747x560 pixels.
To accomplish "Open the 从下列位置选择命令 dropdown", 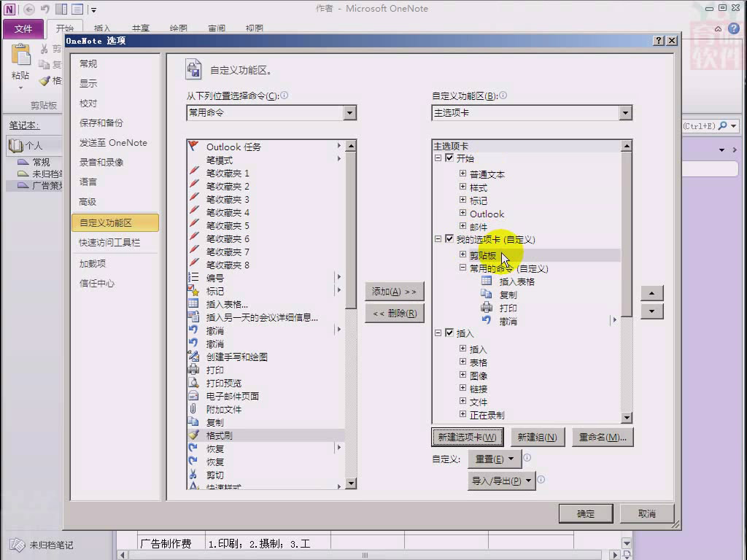I will click(349, 113).
